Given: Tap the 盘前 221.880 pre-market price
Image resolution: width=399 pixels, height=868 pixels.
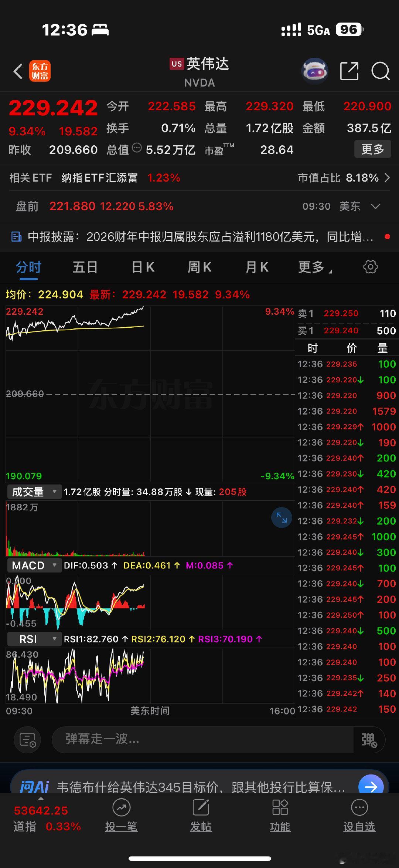Looking at the screenshot, I should click(x=72, y=206).
